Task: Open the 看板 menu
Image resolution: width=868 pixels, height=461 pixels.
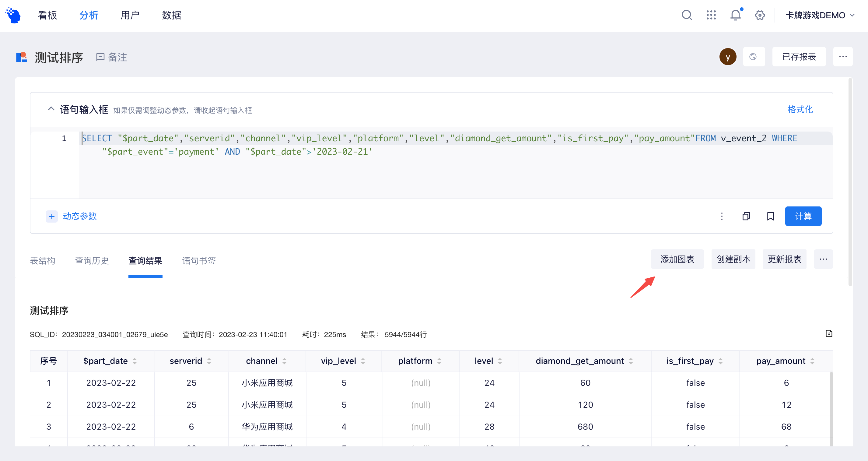Action: pos(47,15)
